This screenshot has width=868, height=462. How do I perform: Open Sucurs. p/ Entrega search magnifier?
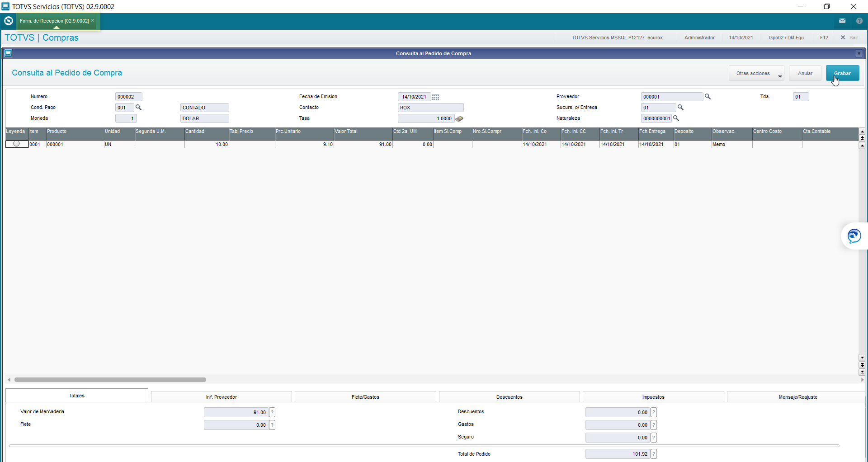(680, 108)
